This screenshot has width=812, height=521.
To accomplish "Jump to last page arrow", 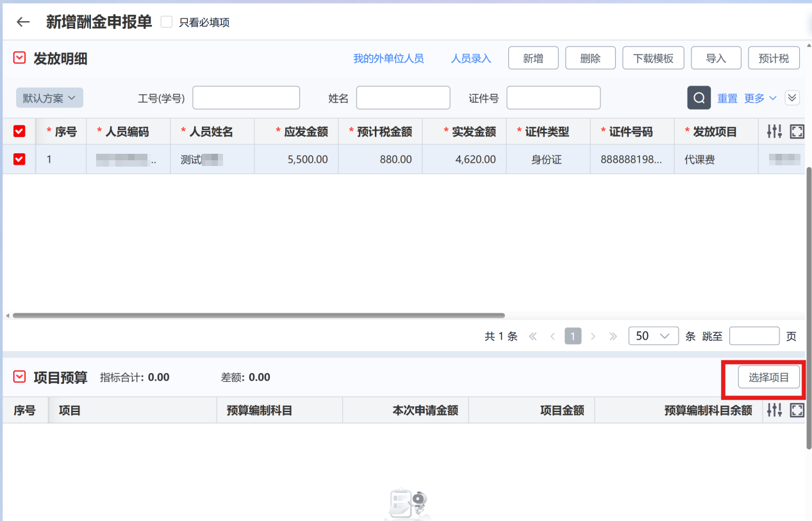I will tap(613, 336).
